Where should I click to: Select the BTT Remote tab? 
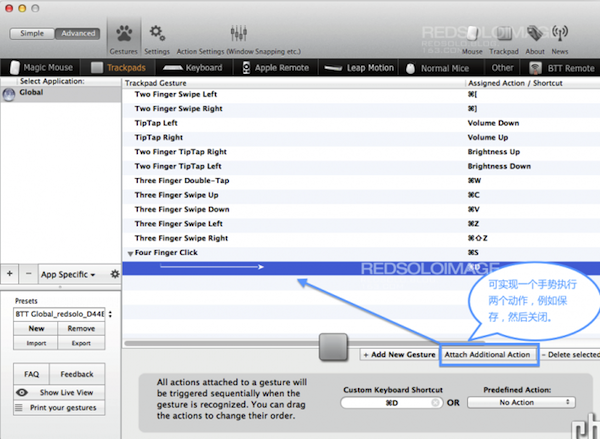(x=562, y=68)
